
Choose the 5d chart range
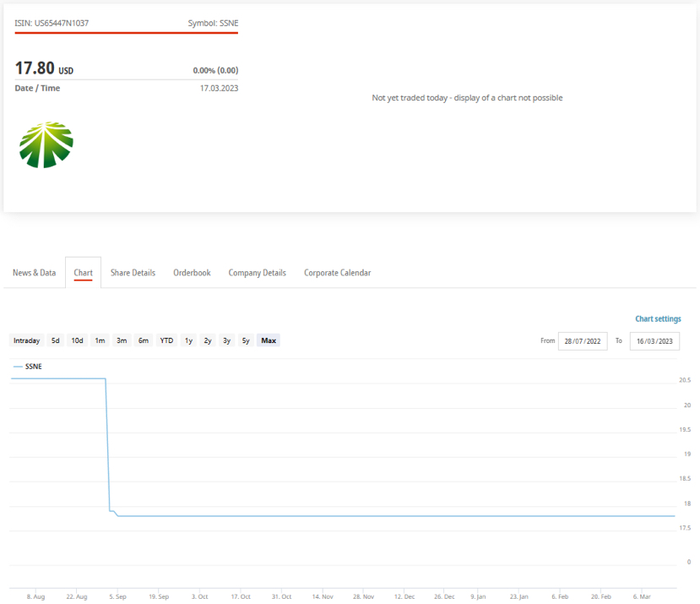click(x=56, y=340)
